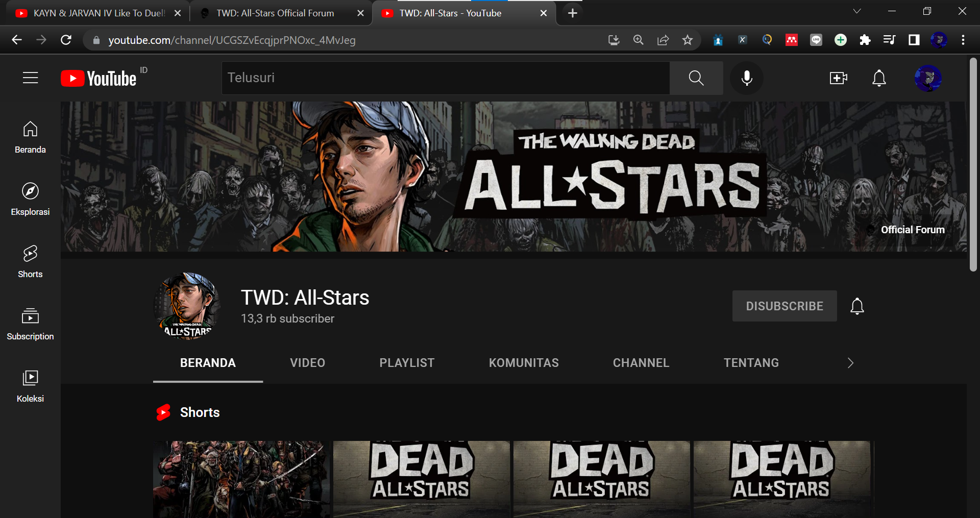Switch to the VIDEO tab
Screen dimensions: 980x518
(307, 363)
